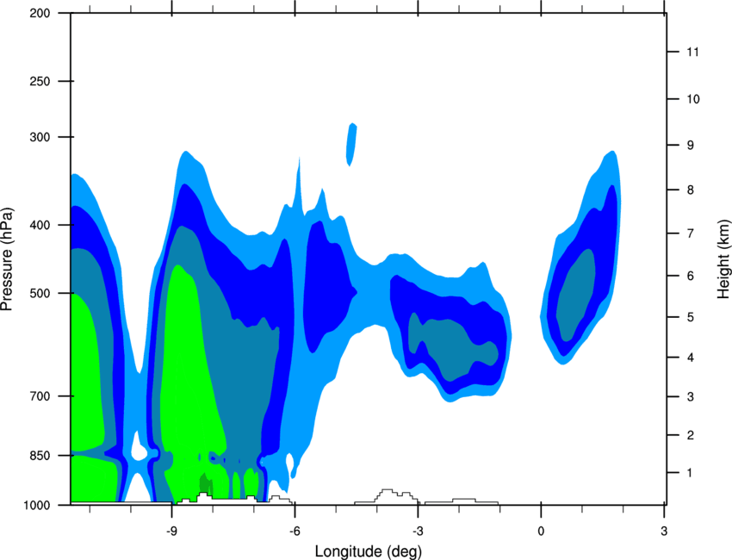Click the 250 pressure tick label
The width and height of the screenshot is (732, 560).
click(x=40, y=81)
